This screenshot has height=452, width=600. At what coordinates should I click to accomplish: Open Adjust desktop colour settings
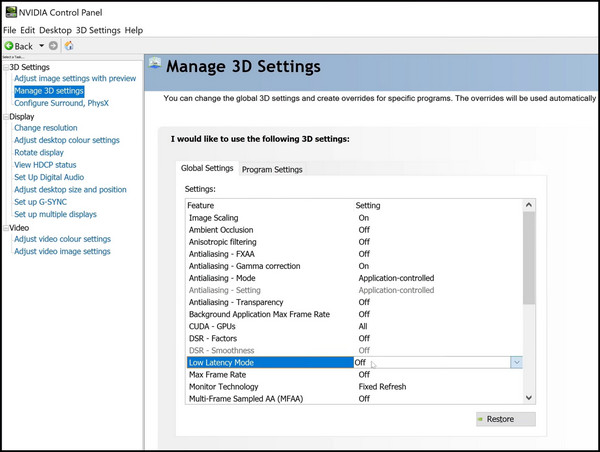67,140
